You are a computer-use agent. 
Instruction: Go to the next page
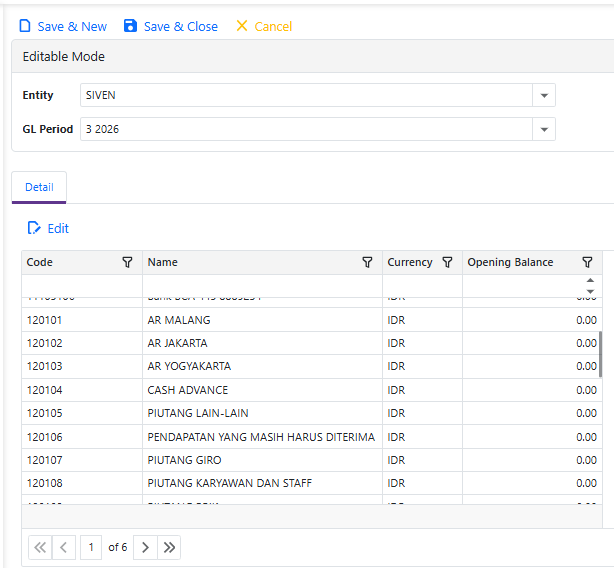(145, 547)
